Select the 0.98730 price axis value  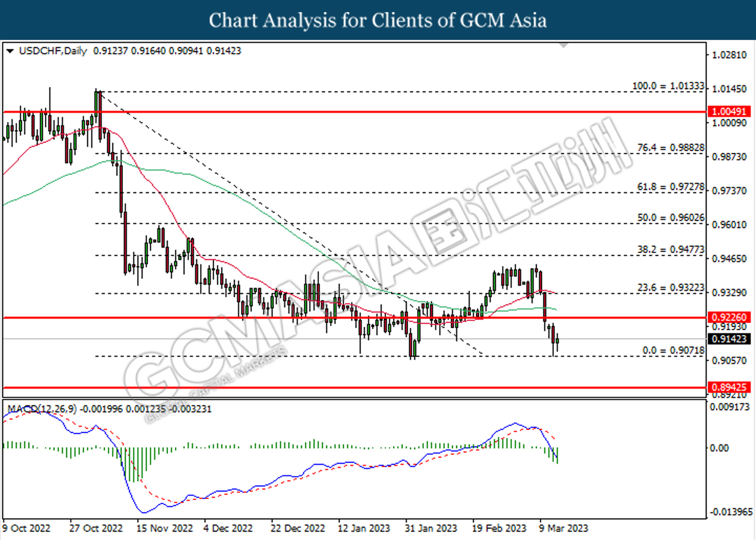[x=729, y=157]
